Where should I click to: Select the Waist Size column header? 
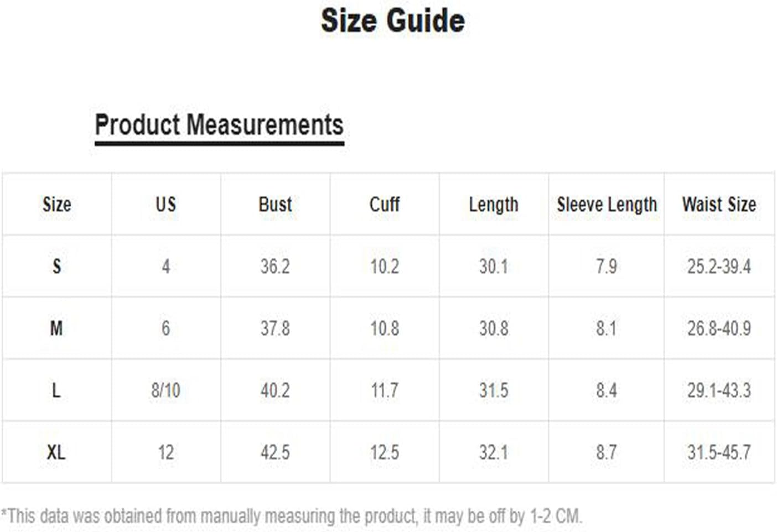(x=719, y=204)
